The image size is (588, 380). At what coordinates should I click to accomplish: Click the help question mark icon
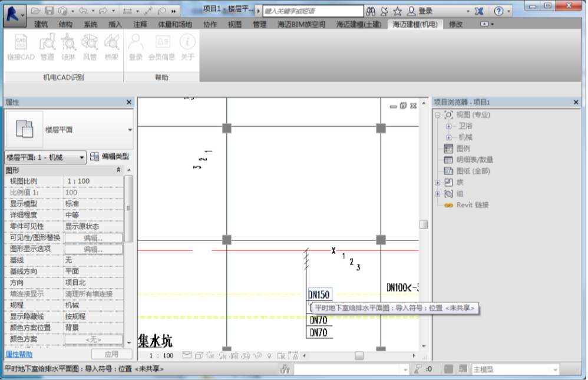point(498,11)
